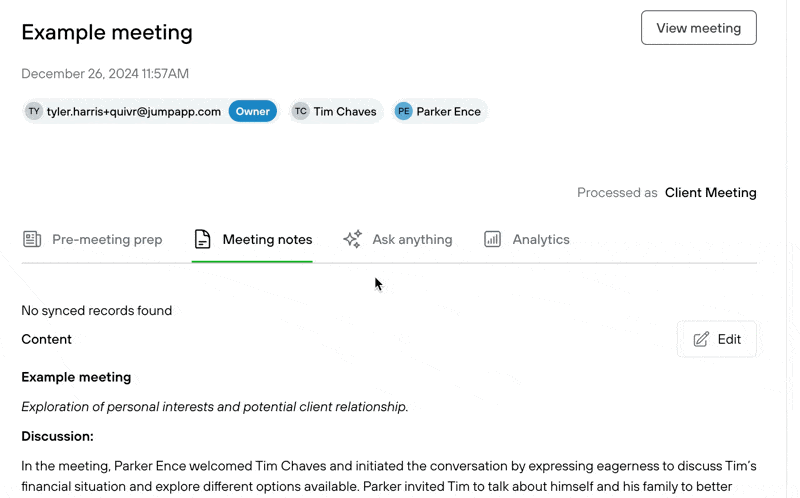Click the TC avatar for Tim Chaves

(301, 111)
